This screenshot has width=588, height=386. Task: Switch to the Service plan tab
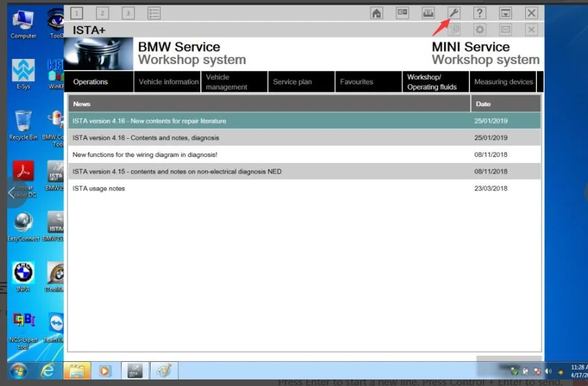pyautogui.click(x=301, y=82)
